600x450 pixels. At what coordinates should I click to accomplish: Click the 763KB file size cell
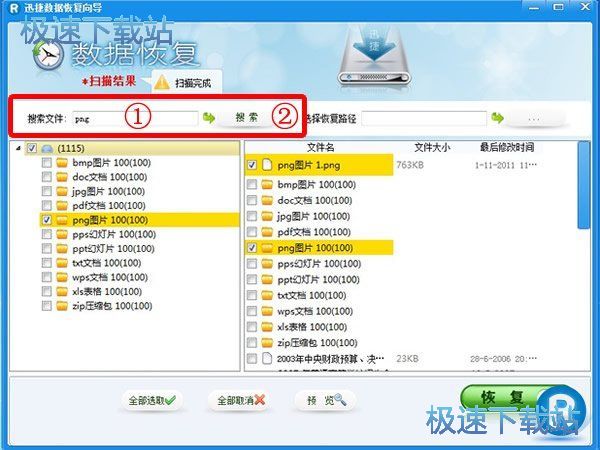click(410, 165)
